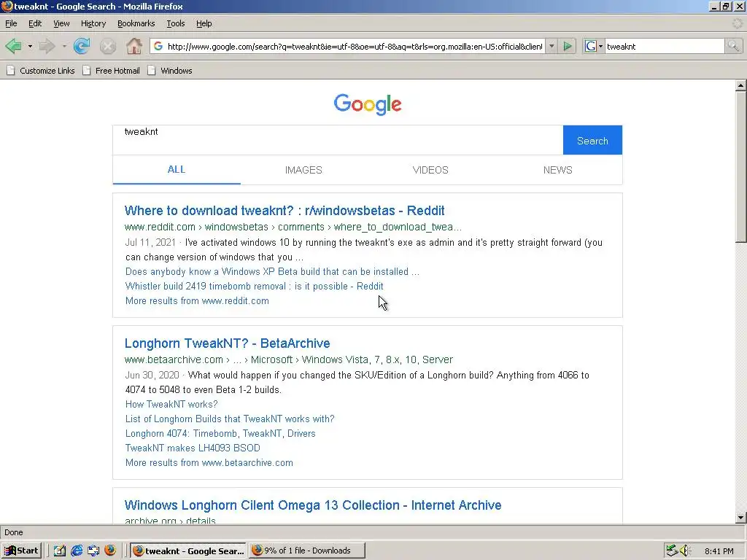Click the blue Search button
This screenshot has width=747, height=560.
click(592, 140)
